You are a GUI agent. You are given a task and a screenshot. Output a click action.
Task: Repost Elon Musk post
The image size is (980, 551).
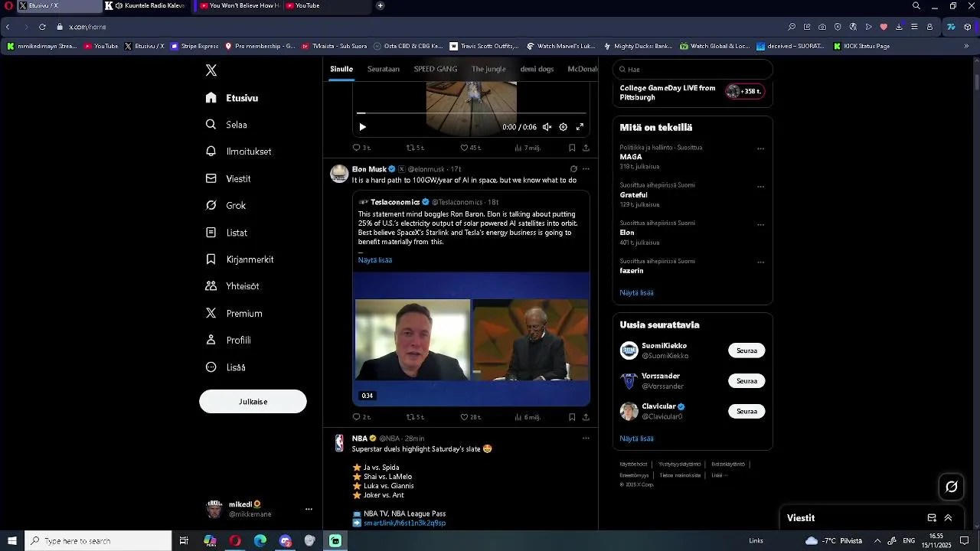[x=415, y=417]
